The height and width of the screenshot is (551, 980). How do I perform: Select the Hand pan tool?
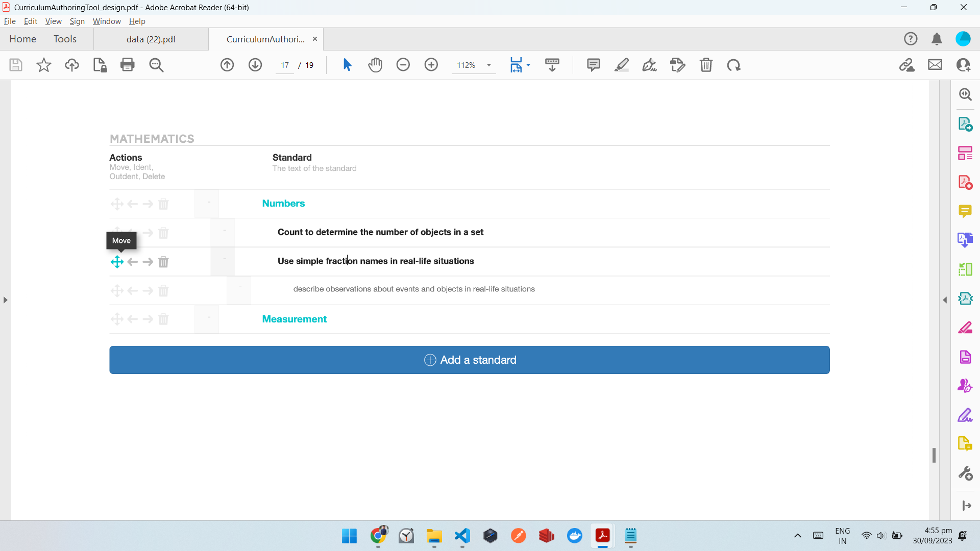tap(375, 65)
